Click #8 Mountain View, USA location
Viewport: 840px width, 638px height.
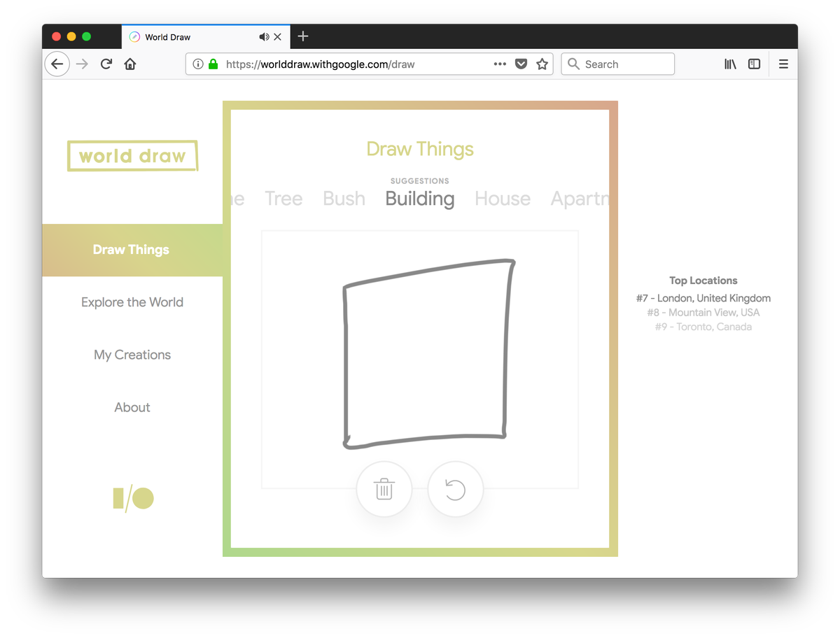click(703, 313)
